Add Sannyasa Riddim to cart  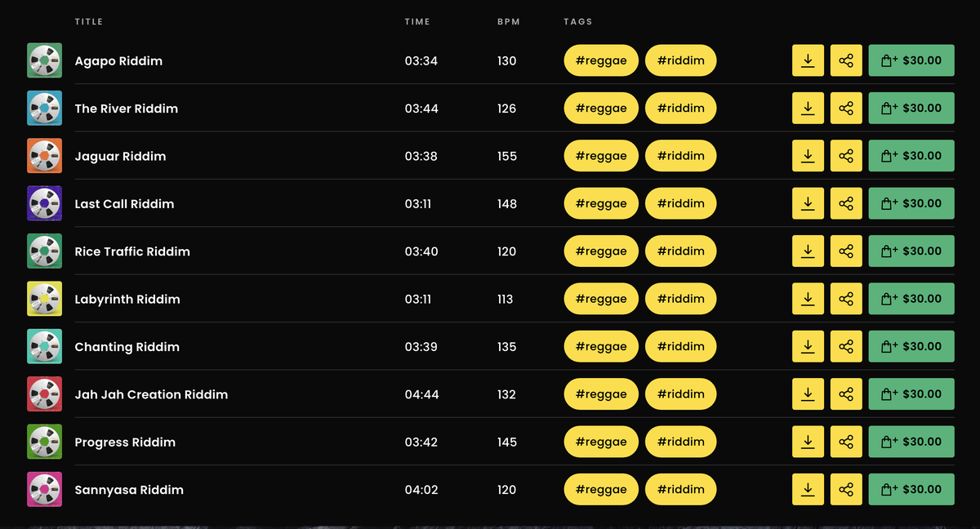pos(911,489)
